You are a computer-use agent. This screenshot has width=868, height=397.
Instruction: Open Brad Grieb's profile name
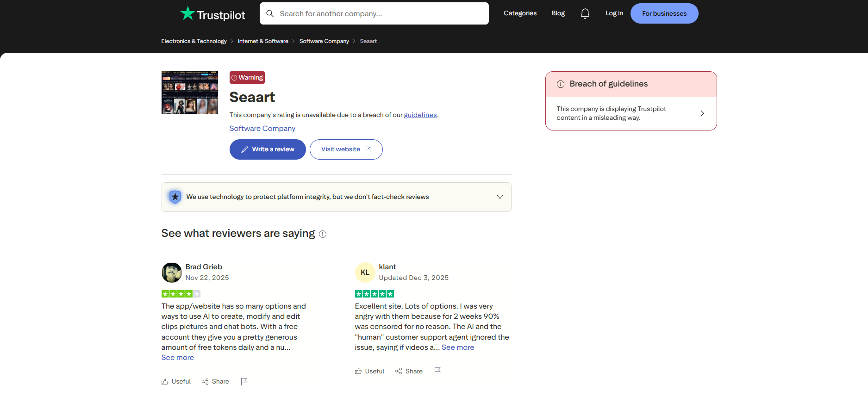pos(204,267)
